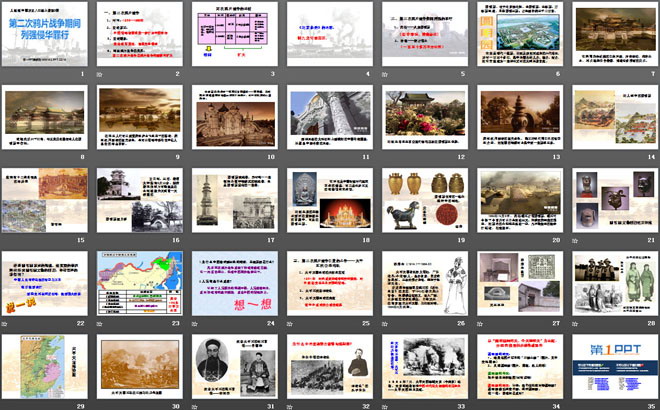Select slide 20 with the burning ruins
660x410 pixels.
tap(520, 200)
